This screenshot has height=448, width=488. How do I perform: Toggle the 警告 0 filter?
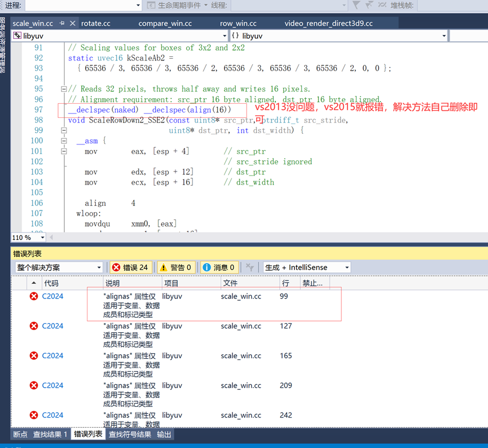[175, 267]
